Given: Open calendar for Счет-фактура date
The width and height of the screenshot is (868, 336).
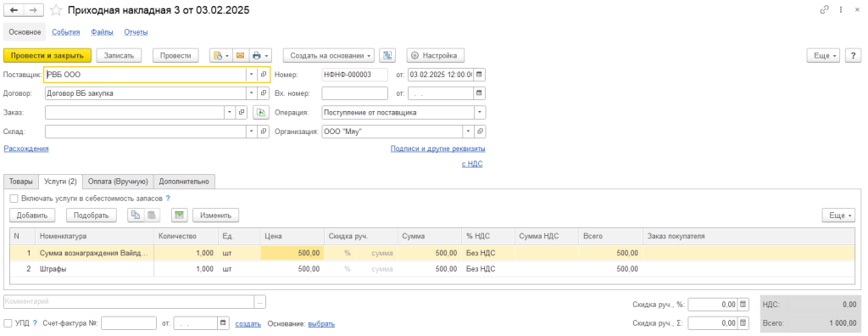Looking at the screenshot, I should click(223, 323).
